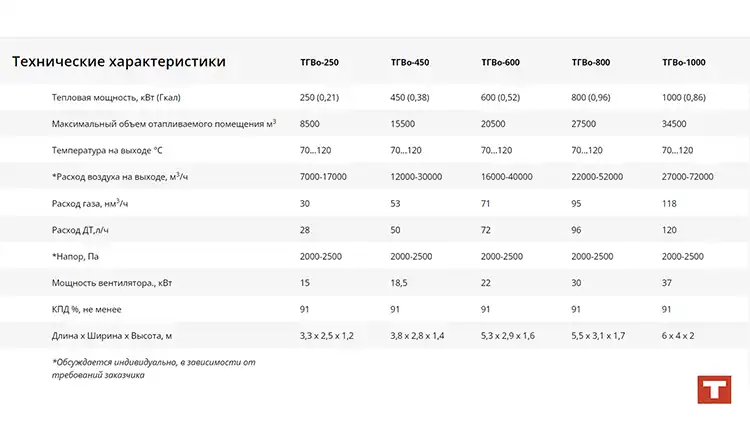The width and height of the screenshot is (750, 422).
Task: Click the Максимальный объем отапливаемого помещения label
Action: (x=164, y=124)
